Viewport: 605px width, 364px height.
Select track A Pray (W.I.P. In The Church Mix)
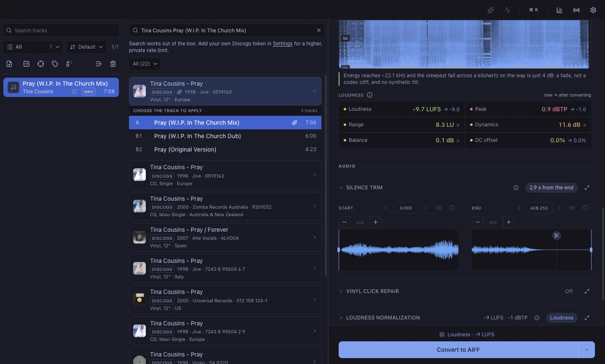225,123
